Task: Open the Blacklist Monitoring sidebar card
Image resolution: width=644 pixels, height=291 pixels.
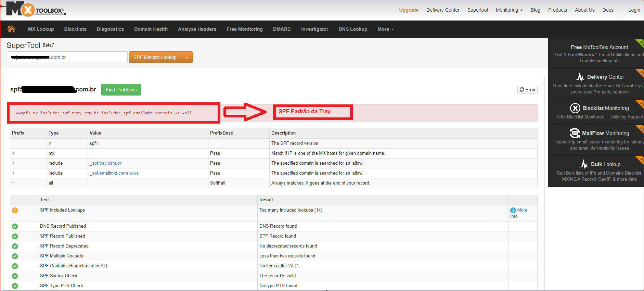Action: pyautogui.click(x=596, y=112)
